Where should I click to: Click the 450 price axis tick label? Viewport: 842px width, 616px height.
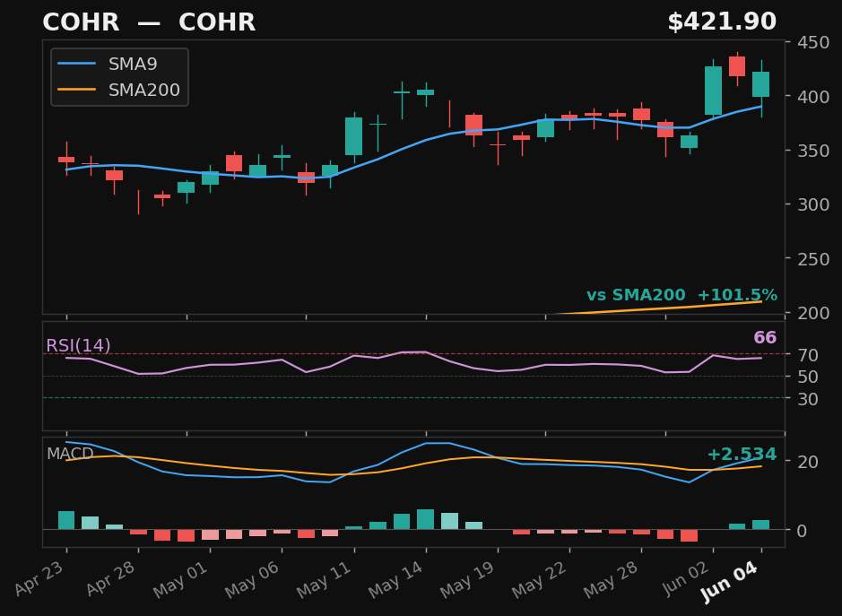813,42
